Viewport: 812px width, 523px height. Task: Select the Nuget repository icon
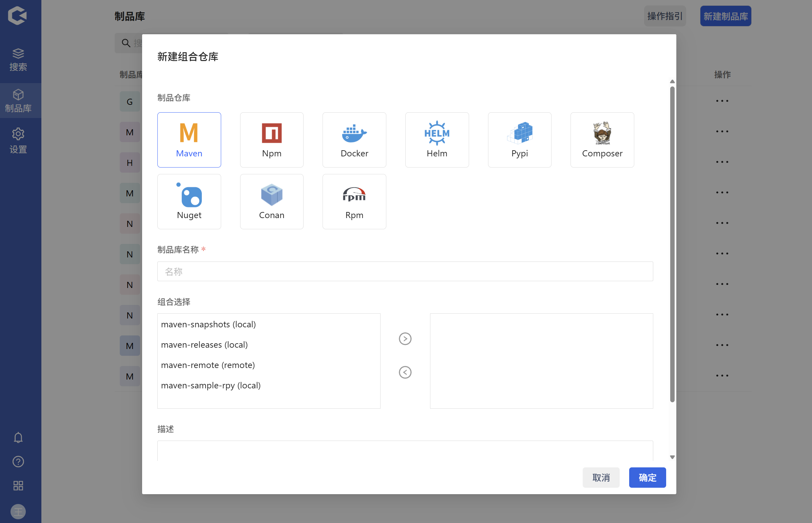189,201
